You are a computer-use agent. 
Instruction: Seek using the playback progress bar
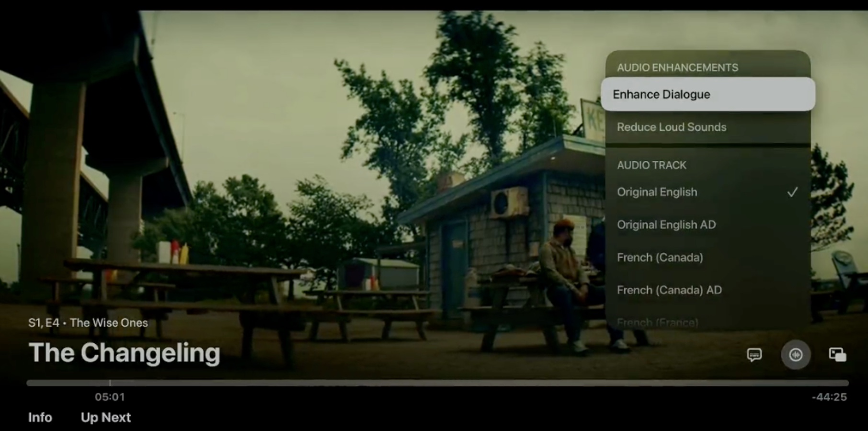point(437,383)
